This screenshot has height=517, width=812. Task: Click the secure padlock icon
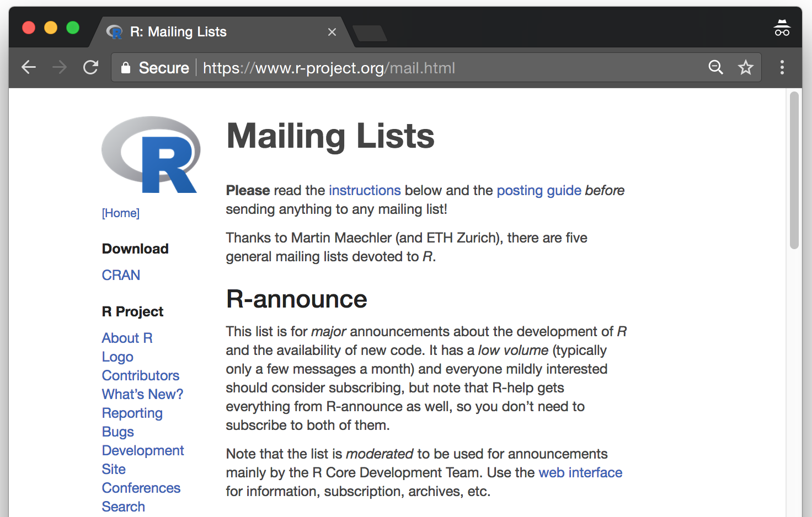[126, 68]
